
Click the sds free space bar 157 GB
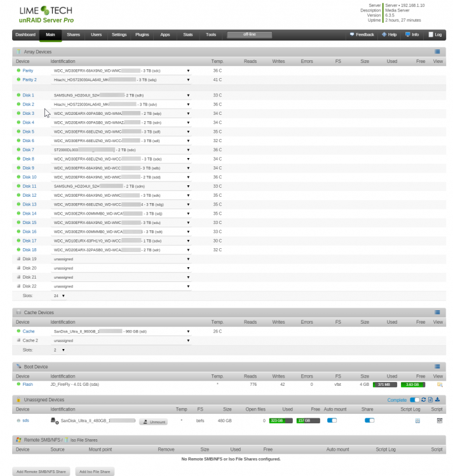[x=308, y=421]
